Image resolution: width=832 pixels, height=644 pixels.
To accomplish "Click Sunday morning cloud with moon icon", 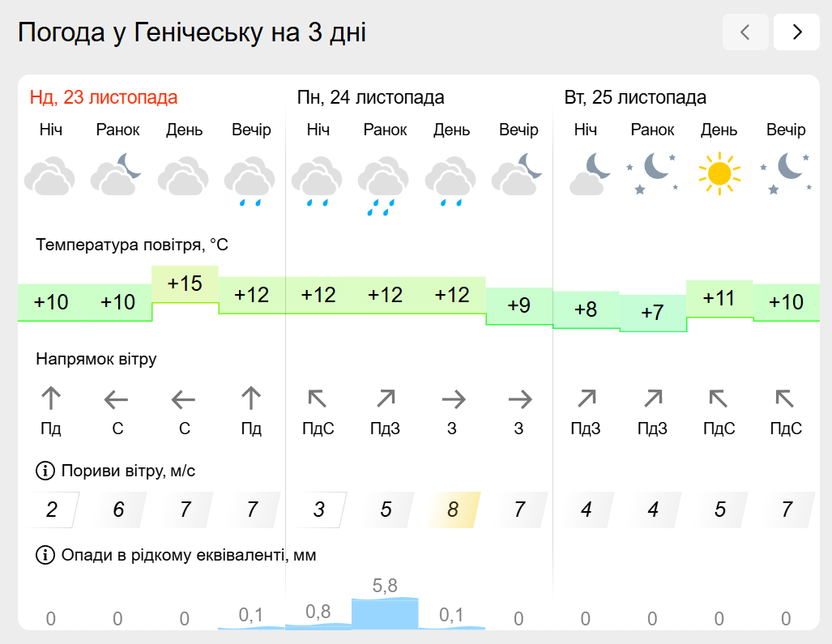I will (117, 173).
